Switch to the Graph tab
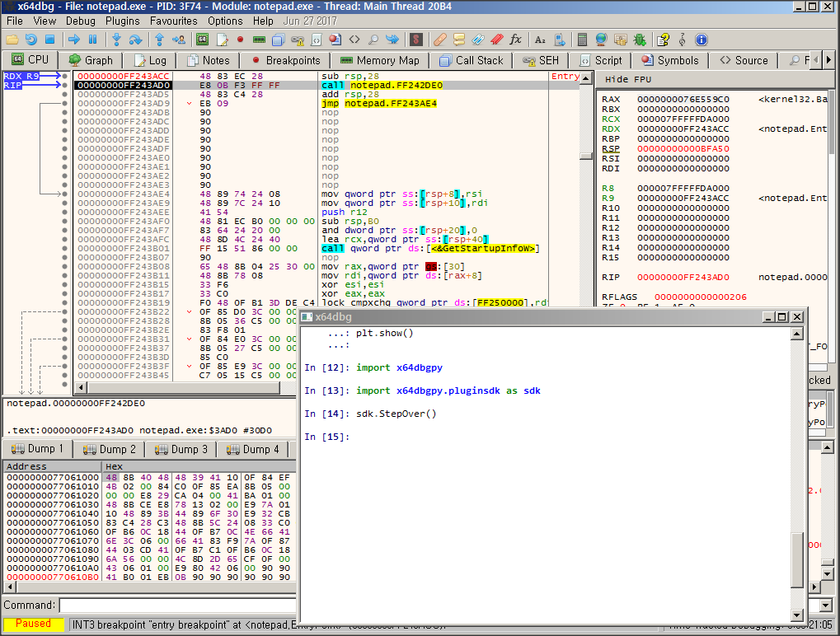The width and height of the screenshot is (840, 636). tap(91, 60)
